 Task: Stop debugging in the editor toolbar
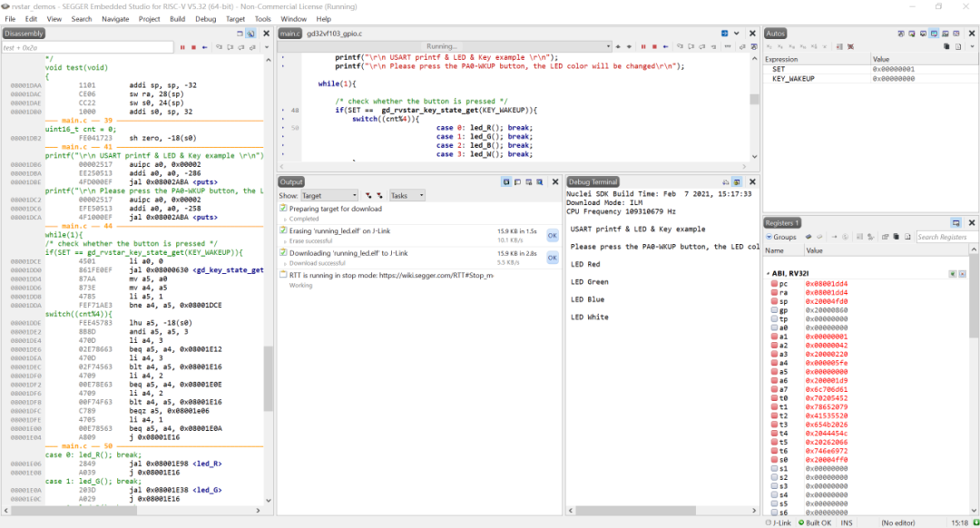(x=654, y=47)
